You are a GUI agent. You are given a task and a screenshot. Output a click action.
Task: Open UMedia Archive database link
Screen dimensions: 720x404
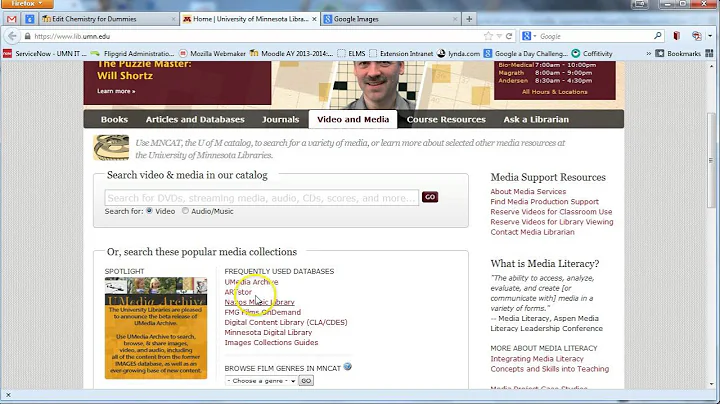coord(251,282)
